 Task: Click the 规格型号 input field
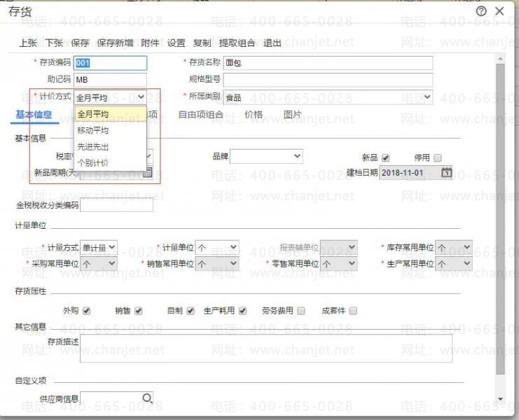tap(328, 80)
